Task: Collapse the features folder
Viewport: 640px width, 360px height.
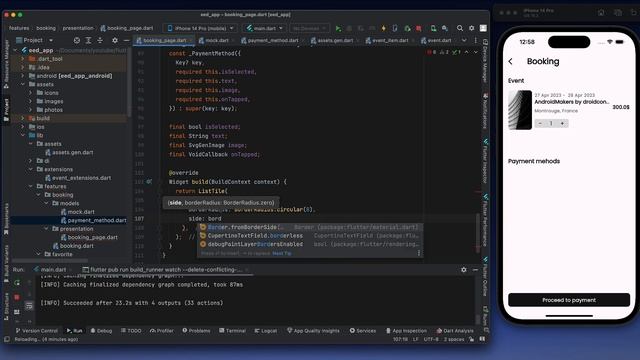Action: pos(31,187)
